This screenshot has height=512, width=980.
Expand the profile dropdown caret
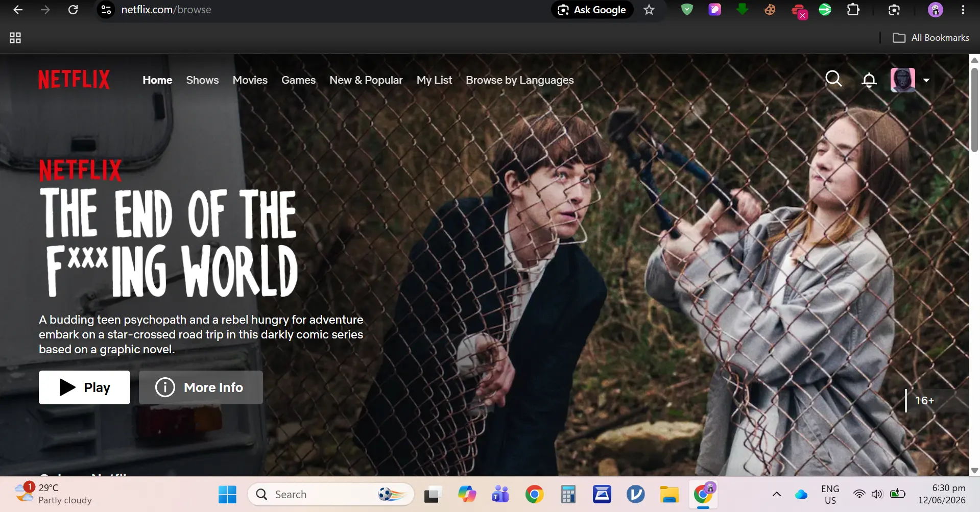(926, 80)
